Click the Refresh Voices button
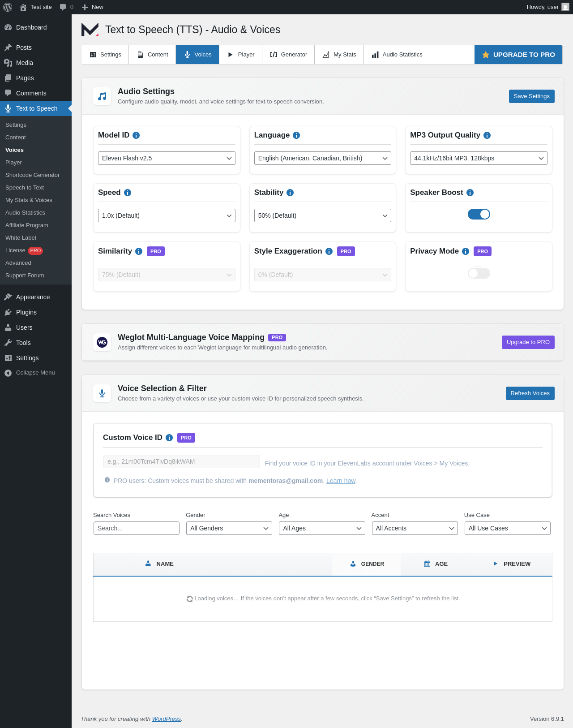The image size is (573, 728). pos(530,393)
